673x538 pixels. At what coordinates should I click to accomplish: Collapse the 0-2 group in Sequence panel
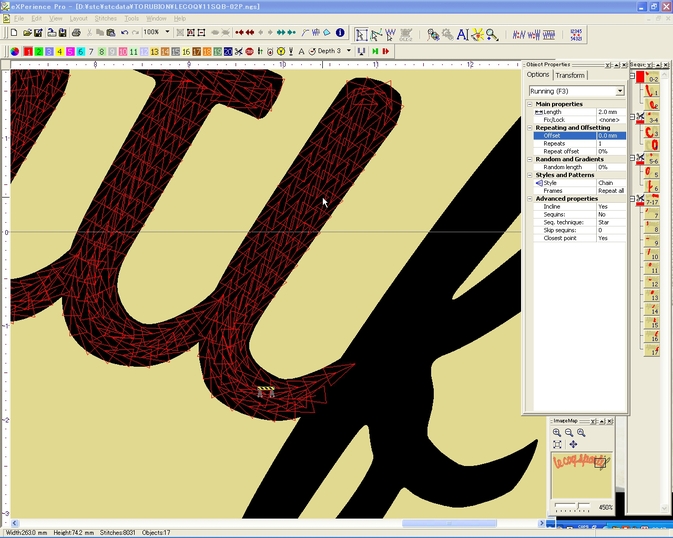[632, 76]
